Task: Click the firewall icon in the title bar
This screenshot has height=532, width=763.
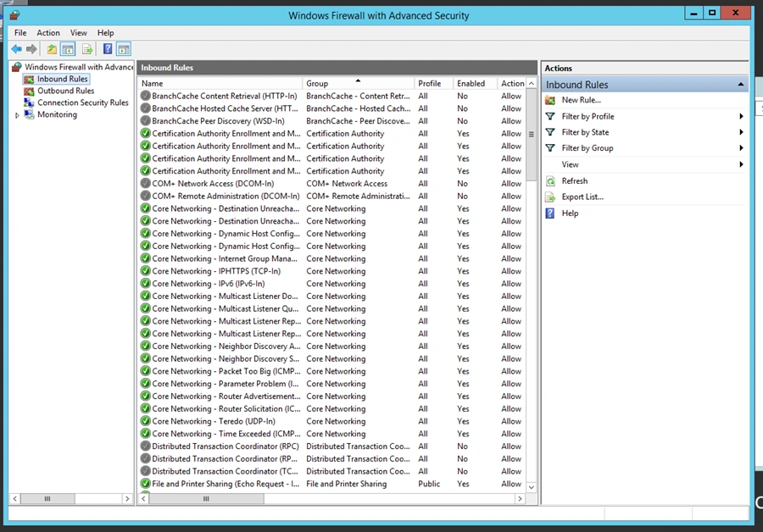Action: tap(14, 15)
